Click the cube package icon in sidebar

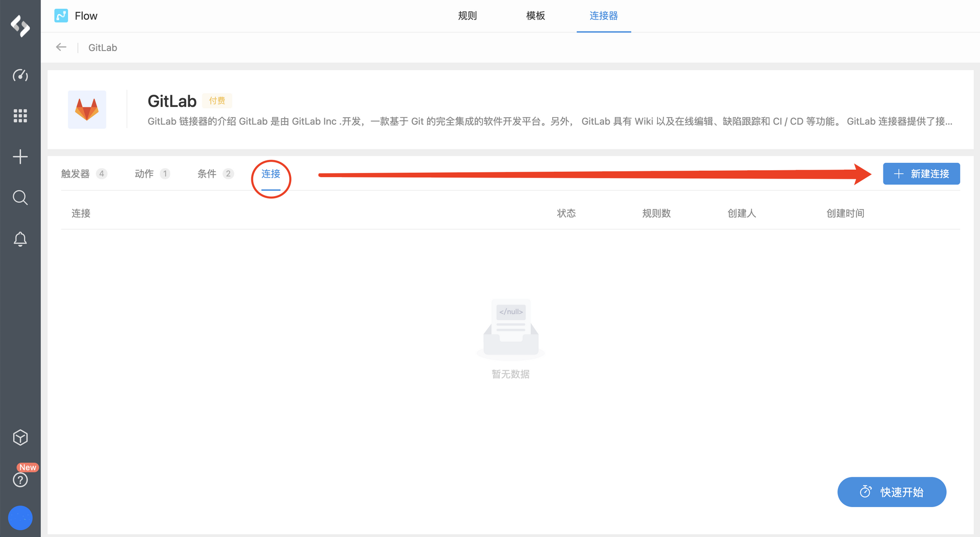click(x=20, y=437)
